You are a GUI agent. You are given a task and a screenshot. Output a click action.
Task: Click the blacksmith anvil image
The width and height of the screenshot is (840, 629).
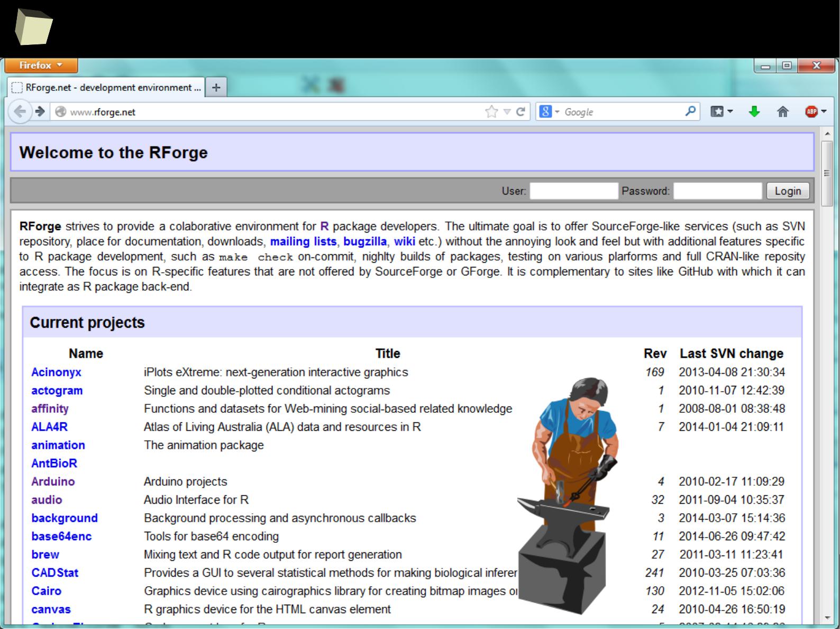pyautogui.click(x=568, y=495)
